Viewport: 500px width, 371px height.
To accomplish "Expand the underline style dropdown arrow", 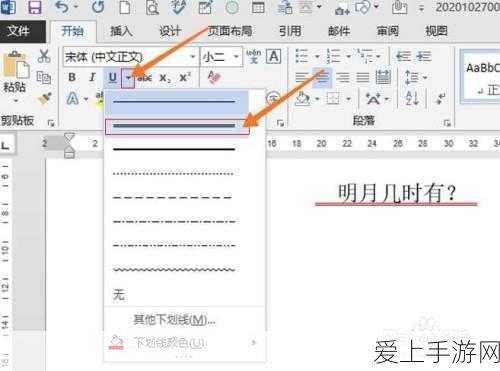I will pos(128,78).
